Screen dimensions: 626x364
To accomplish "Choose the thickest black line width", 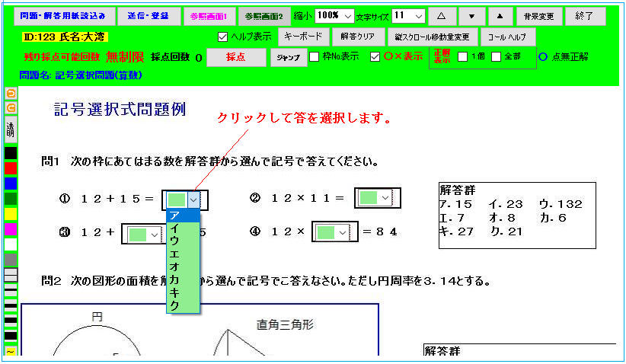I will click(11, 335).
